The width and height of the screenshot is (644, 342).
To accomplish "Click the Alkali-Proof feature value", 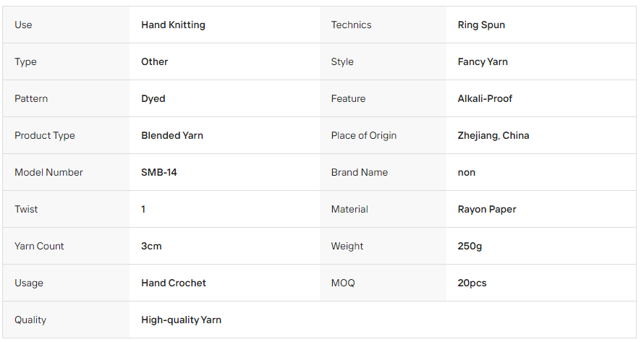I will 485,98.
